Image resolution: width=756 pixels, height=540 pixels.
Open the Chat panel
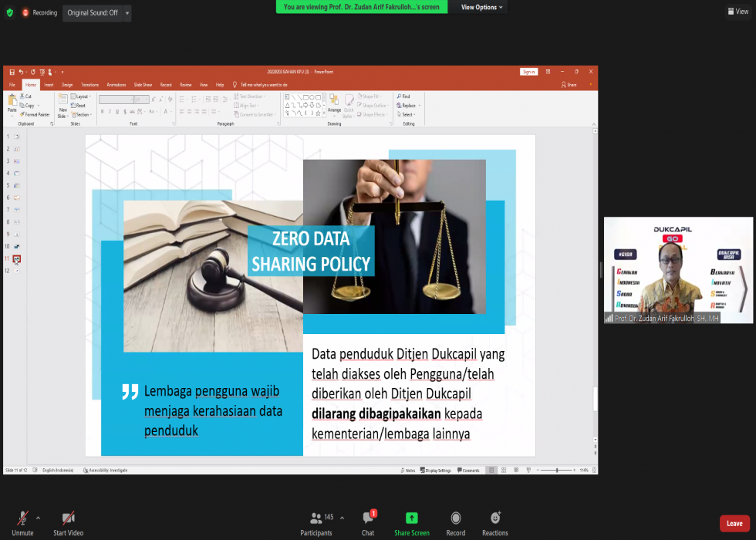tap(368, 518)
